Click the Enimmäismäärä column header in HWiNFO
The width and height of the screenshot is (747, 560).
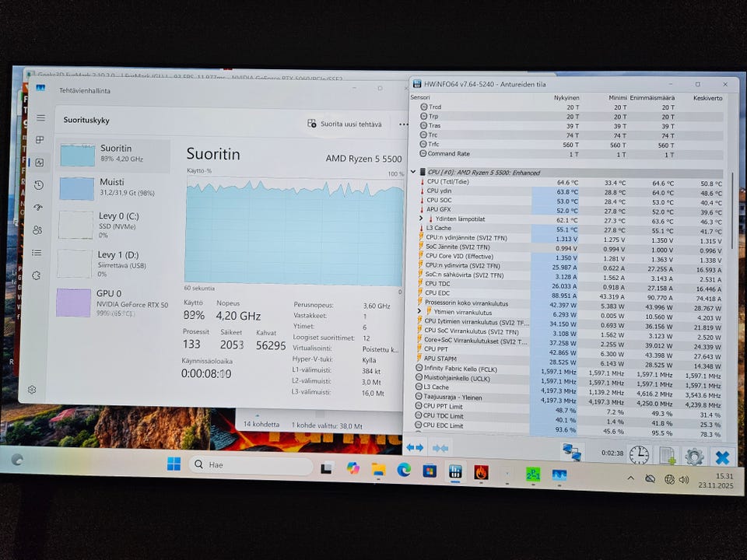(652, 98)
